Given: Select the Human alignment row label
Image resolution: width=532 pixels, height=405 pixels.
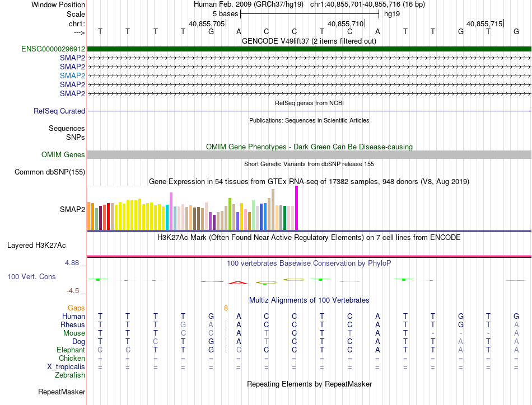Looking at the screenshot, I should [x=73, y=316].
